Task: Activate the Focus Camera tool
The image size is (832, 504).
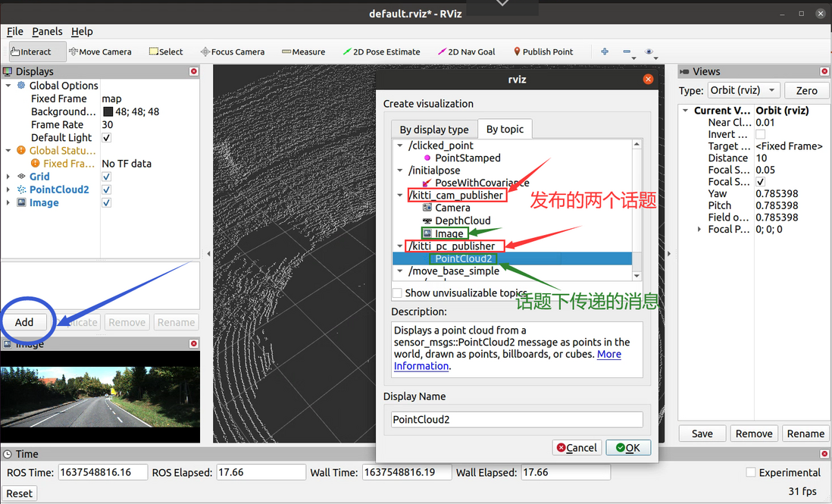Action: (233, 52)
